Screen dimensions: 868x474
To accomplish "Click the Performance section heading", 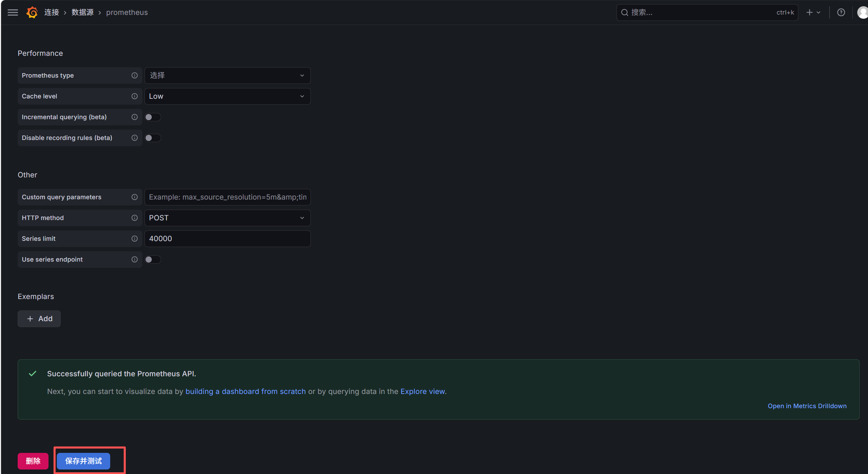I will point(40,53).
